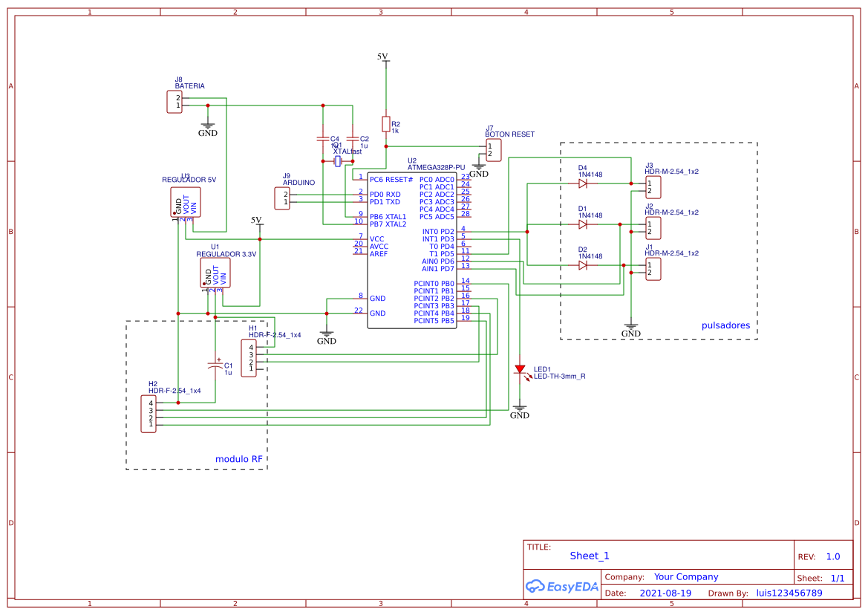Click the Sheet_1 title field
This screenshot has width=868, height=615.
point(588,556)
